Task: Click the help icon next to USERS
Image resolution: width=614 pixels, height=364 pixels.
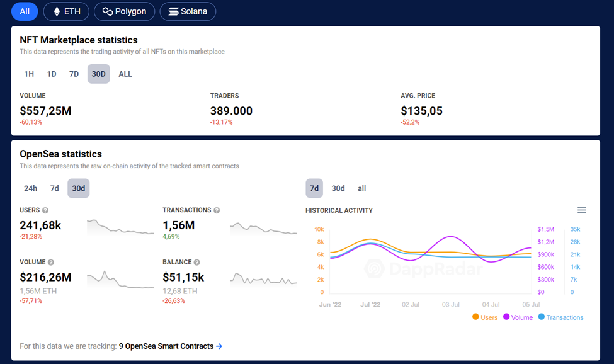Action: point(45,210)
